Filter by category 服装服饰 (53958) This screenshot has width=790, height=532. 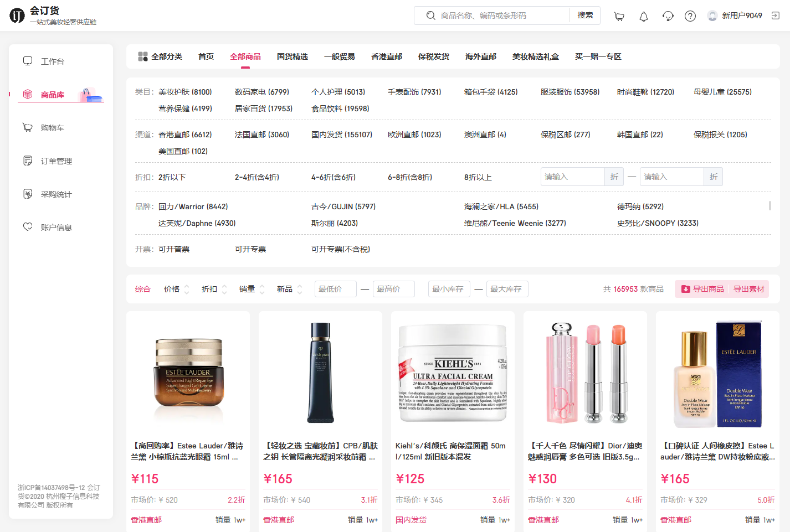click(570, 92)
